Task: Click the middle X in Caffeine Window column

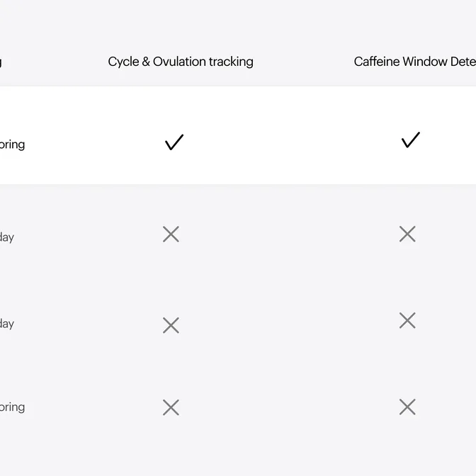Action: point(407,321)
